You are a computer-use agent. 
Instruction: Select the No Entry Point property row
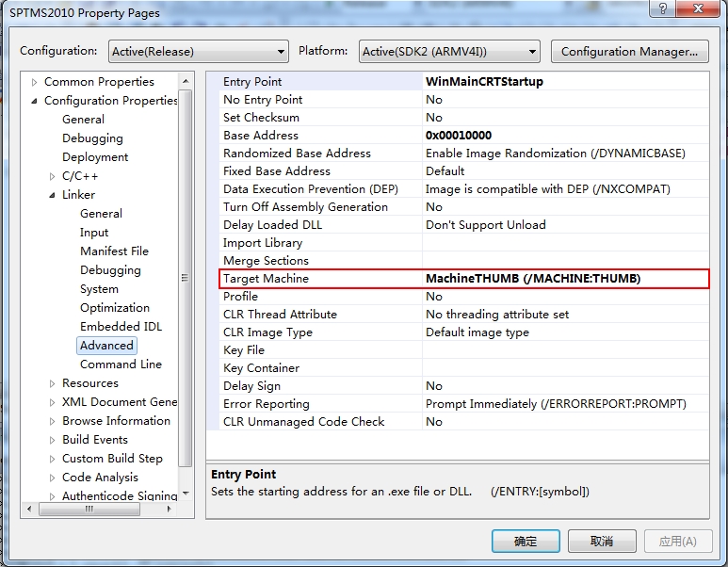click(x=464, y=100)
